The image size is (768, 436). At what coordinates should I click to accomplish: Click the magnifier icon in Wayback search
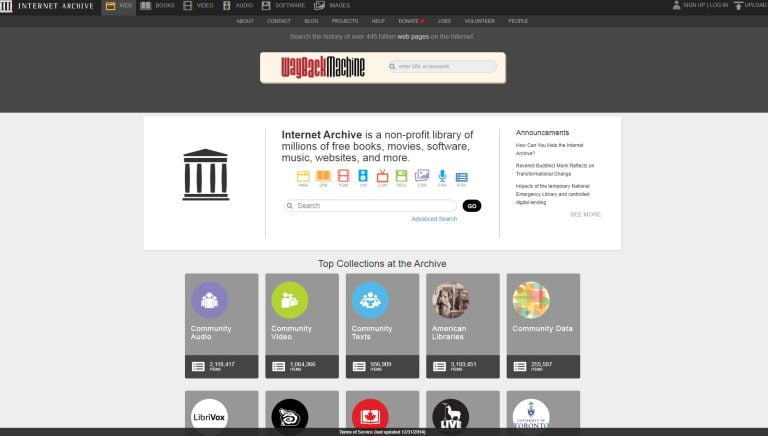pos(392,67)
